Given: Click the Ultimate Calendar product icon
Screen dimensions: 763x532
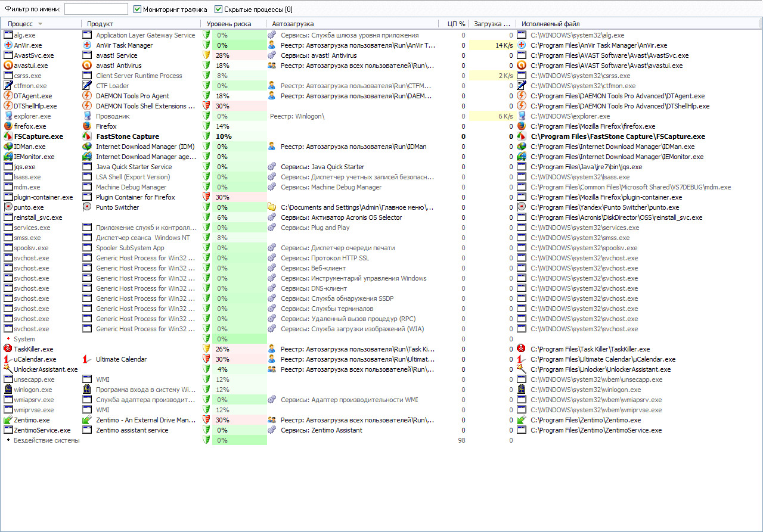Looking at the screenshot, I should [87, 359].
